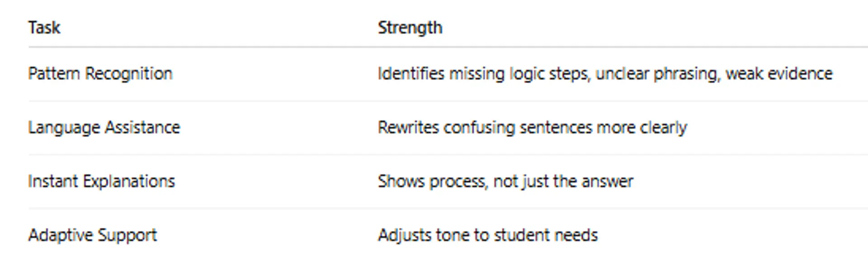Click the "Adjusts tone to student needs" cell
This screenshot has height=274, width=868.
tap(487, 235)
